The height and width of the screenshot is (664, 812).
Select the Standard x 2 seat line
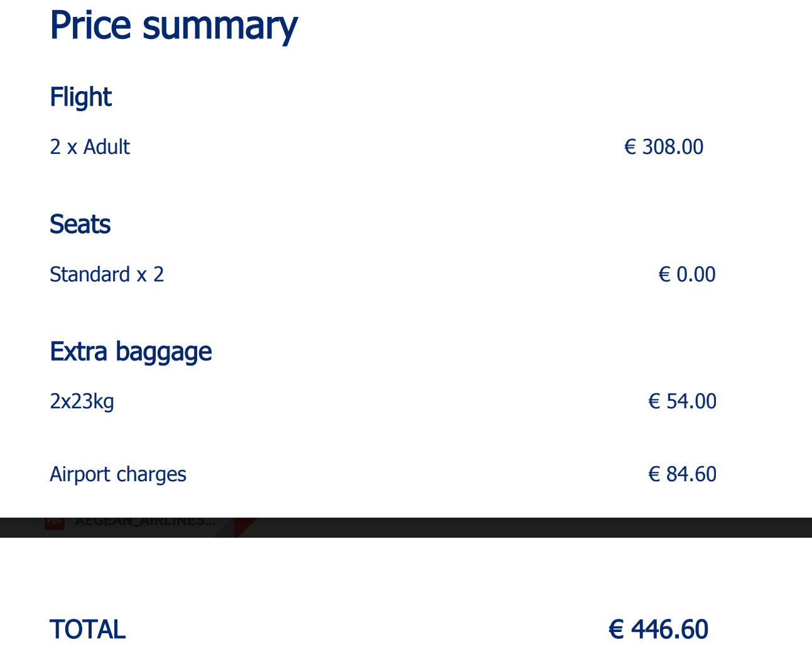[x=107, y=275]
